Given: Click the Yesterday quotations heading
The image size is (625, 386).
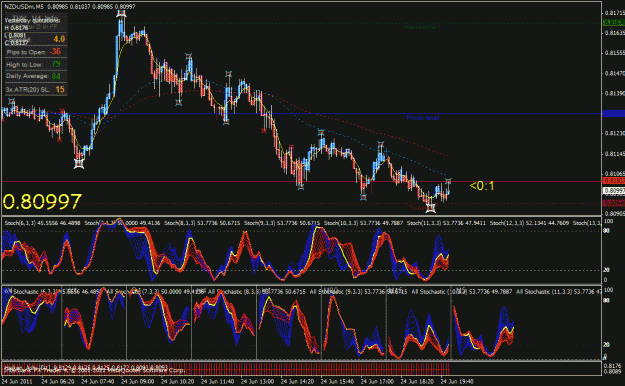Looking at the screenshot, I should click(x=32, y=20).
